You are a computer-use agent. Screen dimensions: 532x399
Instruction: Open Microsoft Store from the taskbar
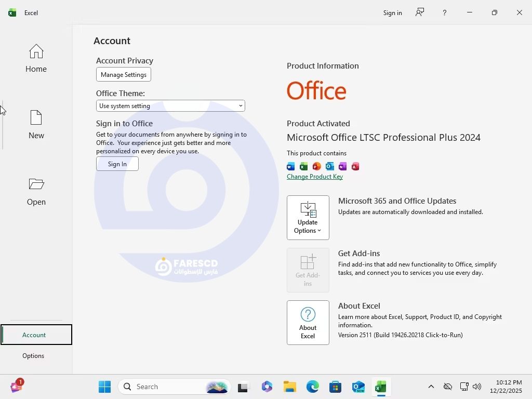point(335,387)
